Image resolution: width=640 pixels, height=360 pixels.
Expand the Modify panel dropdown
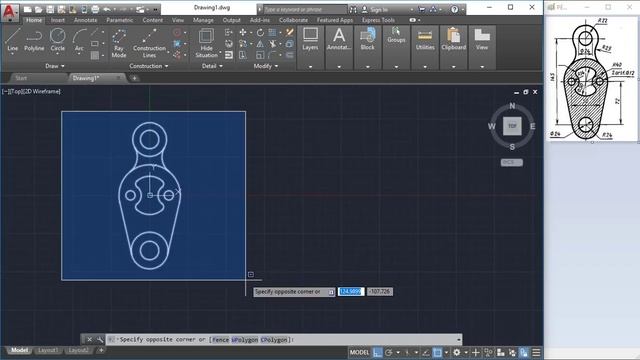[x=266, y=66]
